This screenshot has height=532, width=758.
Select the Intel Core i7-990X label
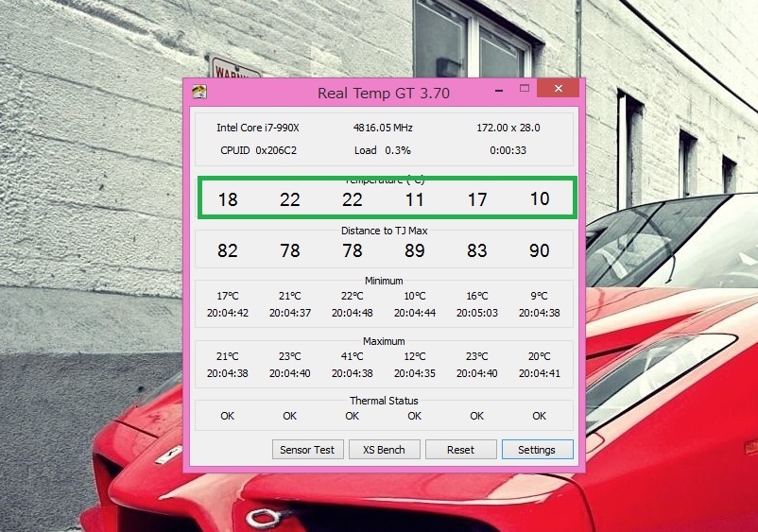[x=258, y=128]
